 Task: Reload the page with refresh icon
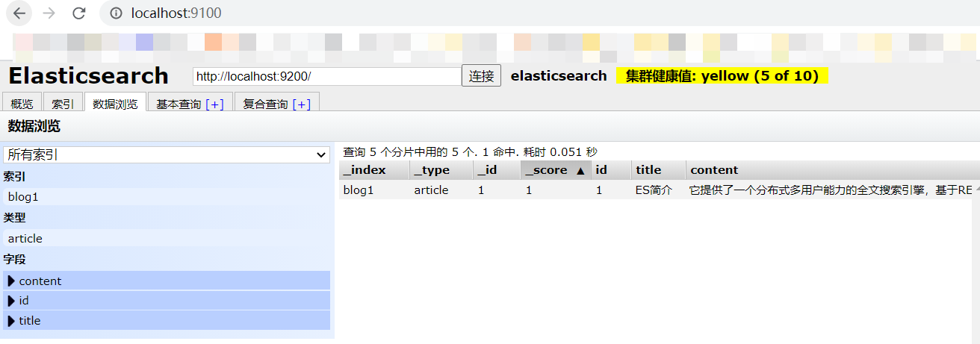click(78, 13)
